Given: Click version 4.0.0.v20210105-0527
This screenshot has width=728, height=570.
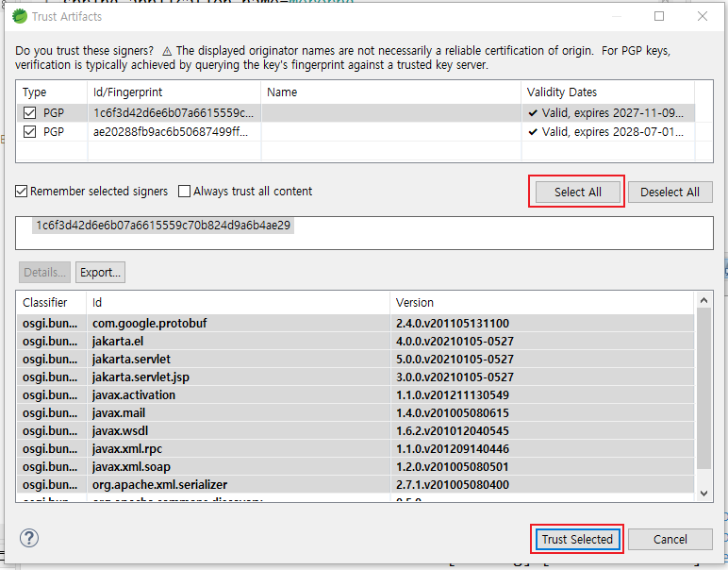Looking at the screenshot, I should [x=455, y=341].
